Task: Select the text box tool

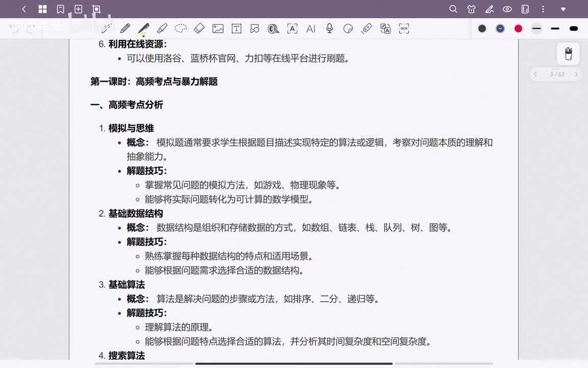Action: point(236,29)
